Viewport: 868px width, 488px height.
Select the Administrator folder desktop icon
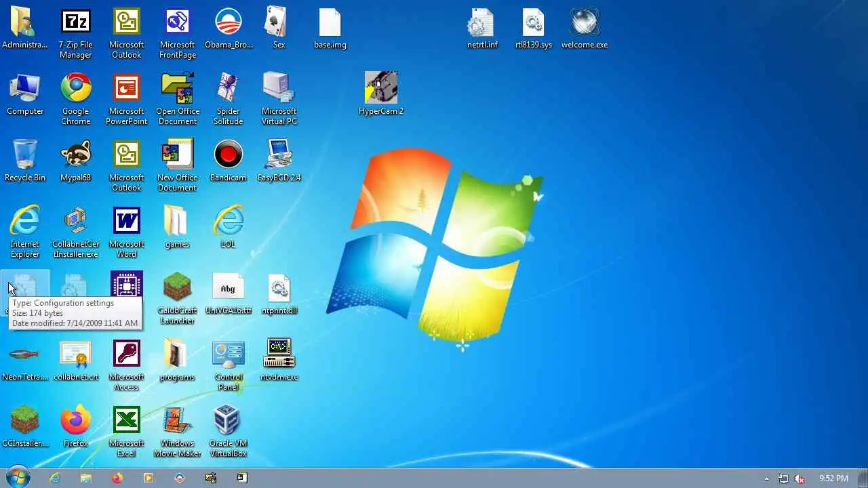coord(24,29)
